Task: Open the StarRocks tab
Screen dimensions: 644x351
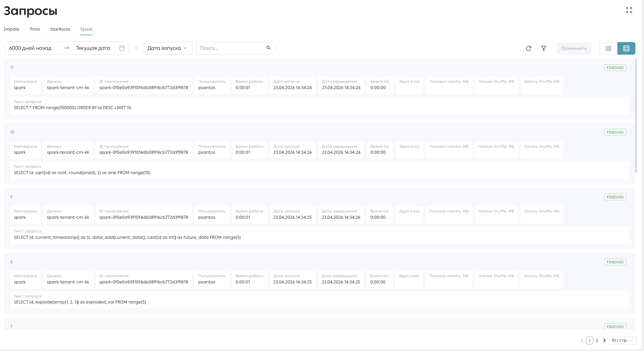Action: point(60,29)
